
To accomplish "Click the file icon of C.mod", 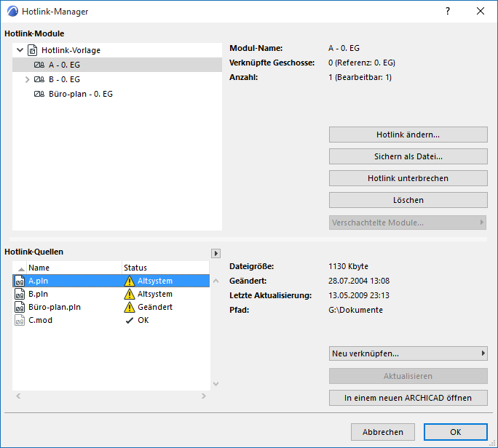I will pyautogui.click(x=20, y=320).
